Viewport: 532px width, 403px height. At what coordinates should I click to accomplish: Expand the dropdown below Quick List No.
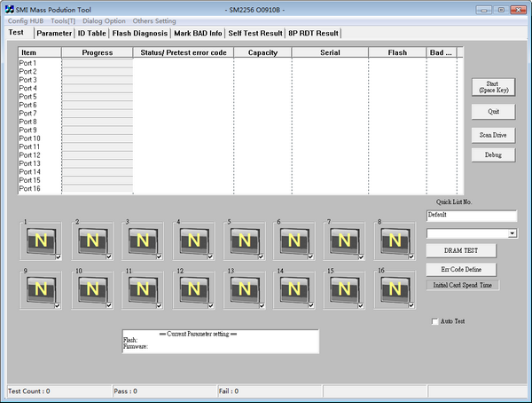[512, 233]
